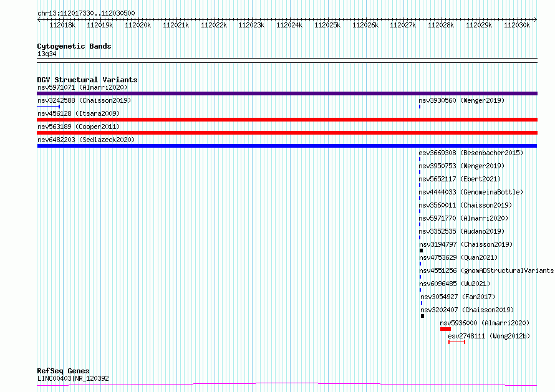The image size is (555, 392).
Task: Open esv2748111 (Wong2012b) variant
Action: coord(489,336)
